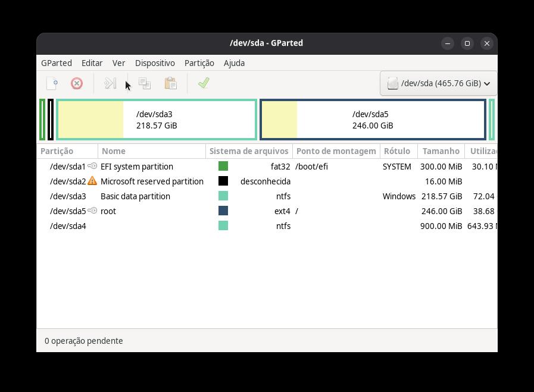Select the /dev/sda4 partition row
This screenshot has height=392, width=534.
pos(267,226)
